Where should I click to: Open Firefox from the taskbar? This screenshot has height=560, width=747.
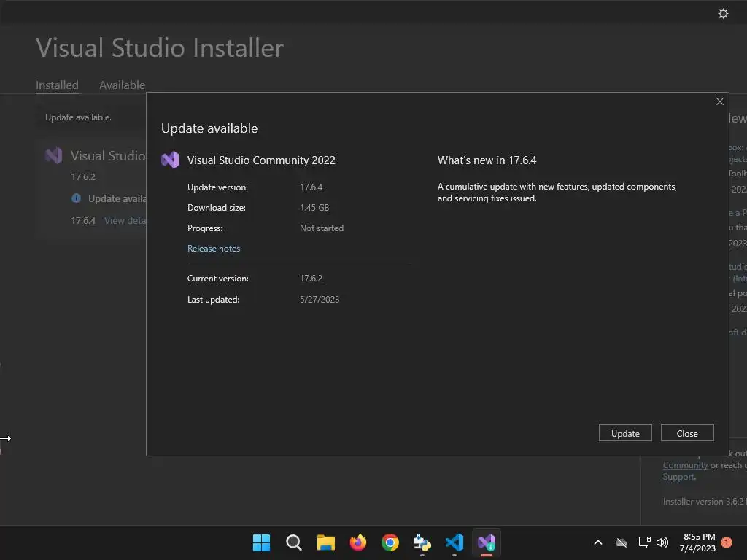click(x=357, y=542)
